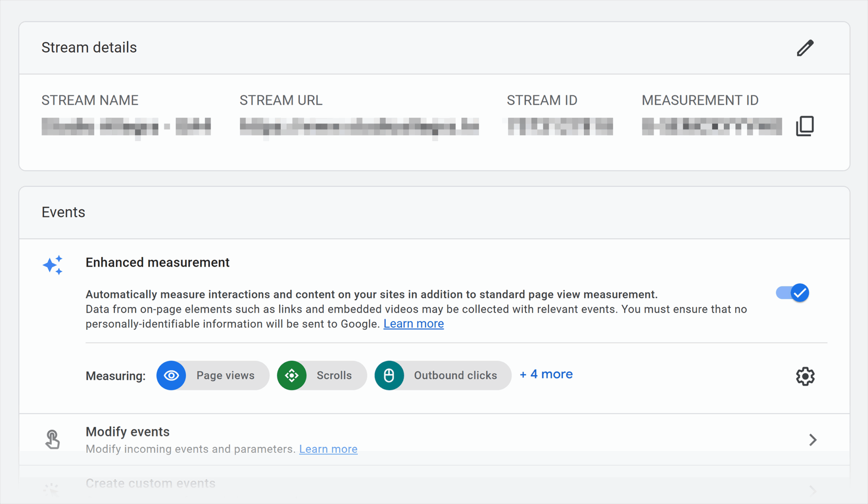Copy the Measurement ID with the copy icon
The height and width of the screenshot is (504, 868).
805,126
